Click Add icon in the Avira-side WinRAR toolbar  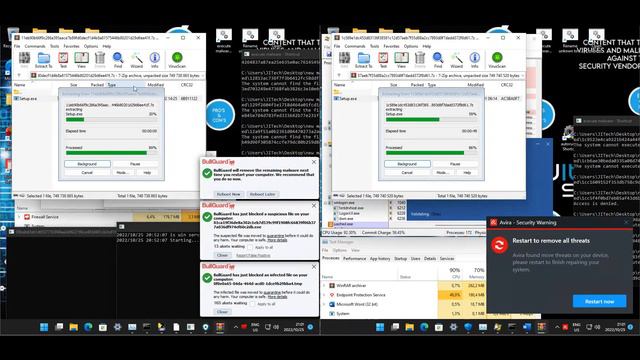click(344, 60)
